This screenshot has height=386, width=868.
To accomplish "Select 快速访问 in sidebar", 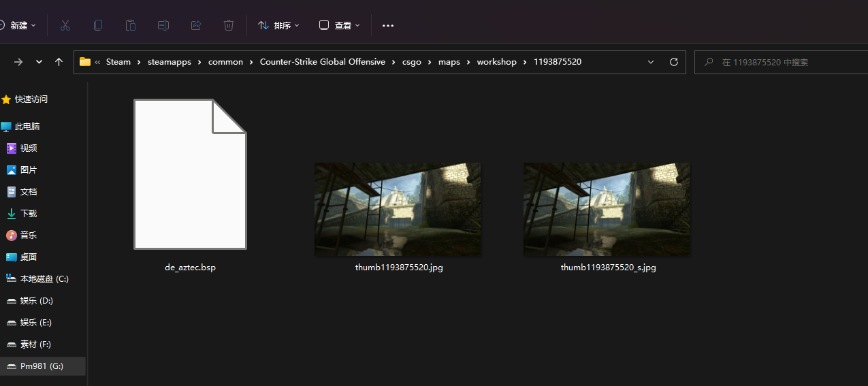I will coord(31,99).
